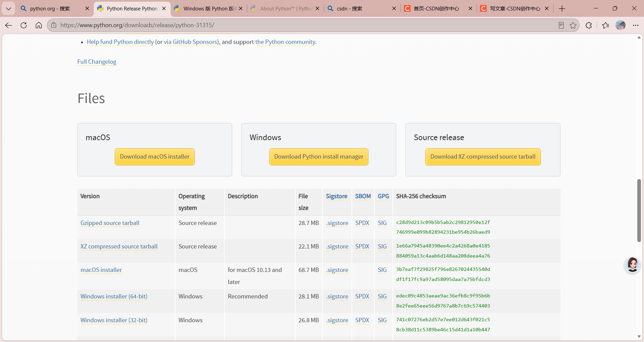This screenshot has width=644, height=342.
Task: Click the browser back arrow
Action: [x=9, y=25]
